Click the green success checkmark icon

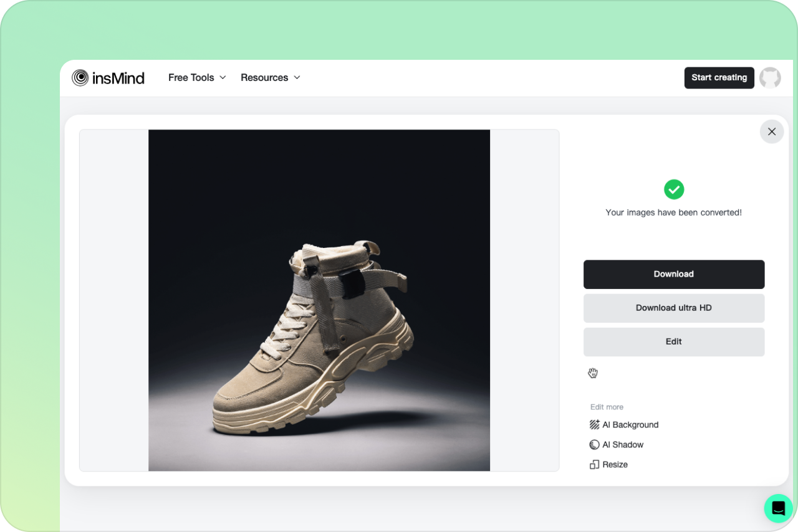[674, 189]
